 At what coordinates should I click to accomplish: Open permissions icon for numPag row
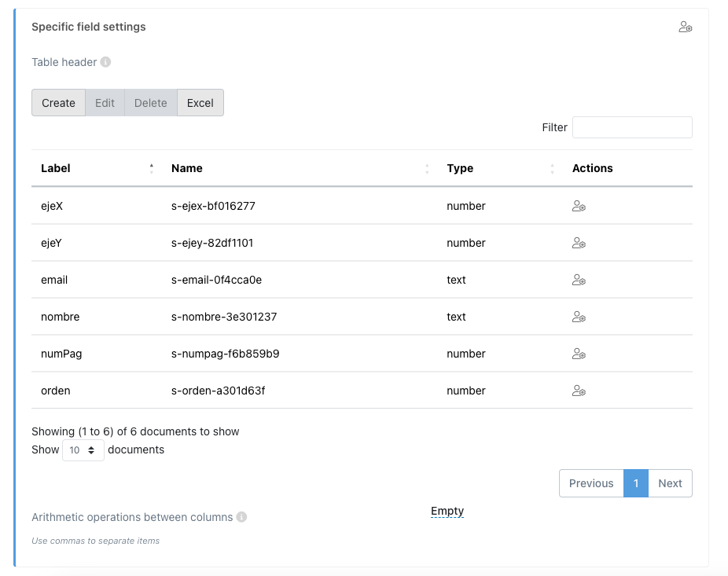click(579, 354)
